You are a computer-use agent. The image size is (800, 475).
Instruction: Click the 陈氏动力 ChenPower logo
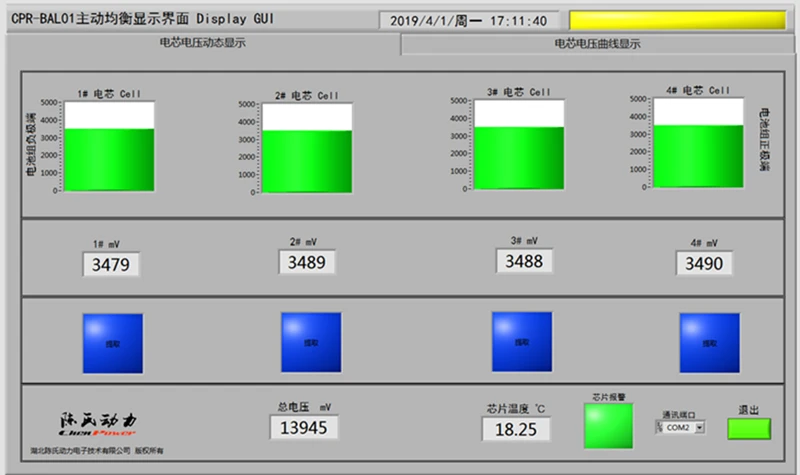[98, 424]
